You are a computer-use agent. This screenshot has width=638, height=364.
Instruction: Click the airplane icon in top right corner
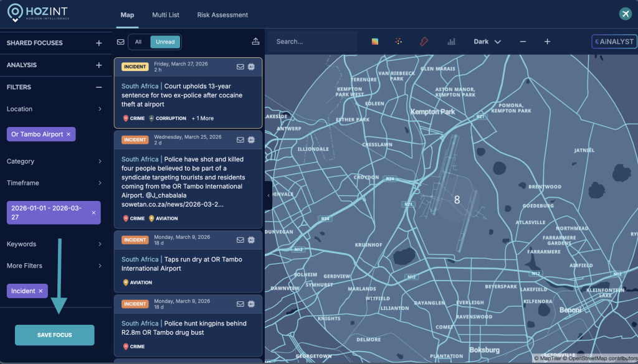point(625,14)
